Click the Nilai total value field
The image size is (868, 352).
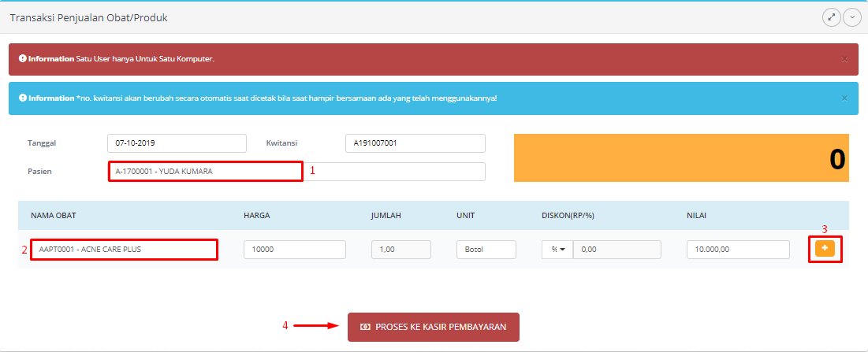738,250
